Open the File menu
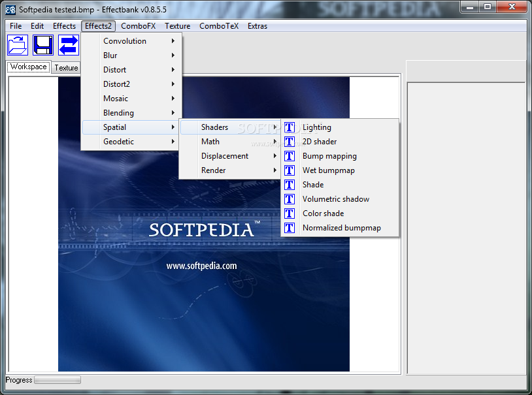The height and width of the screenshot is (395, 532). pyautogui.click(x=16, y=26)
